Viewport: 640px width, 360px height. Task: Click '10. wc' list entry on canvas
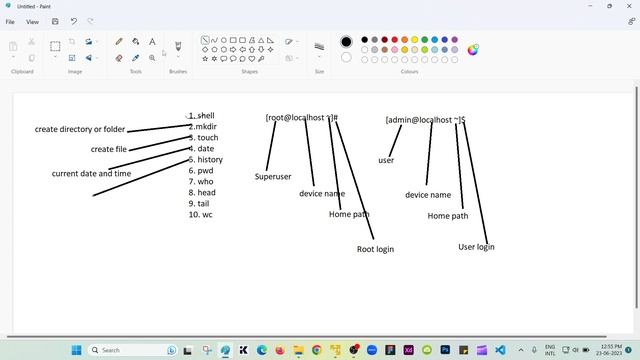[200, 214]
